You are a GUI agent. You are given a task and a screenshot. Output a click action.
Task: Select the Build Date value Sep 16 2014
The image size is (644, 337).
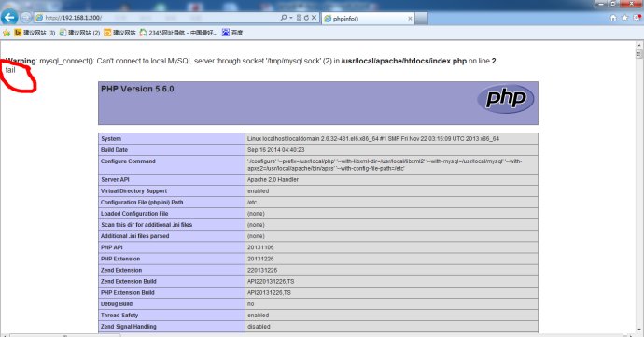pos(276,150)
